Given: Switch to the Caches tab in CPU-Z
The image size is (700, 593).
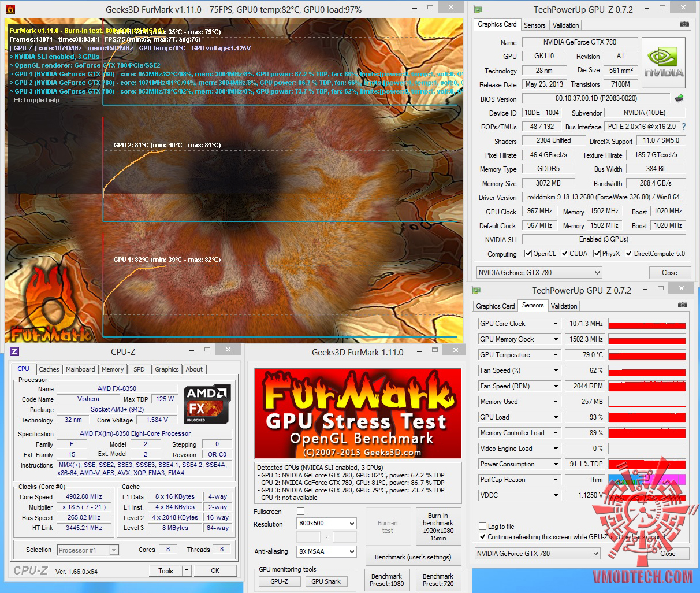Looking at the screenshot, I should click(49, 369).
